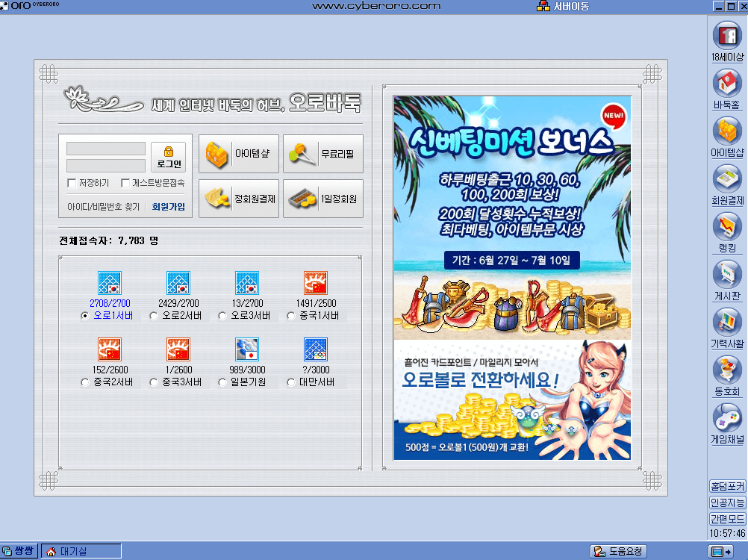Select the 중국3서버 radio button
The height and width of the screenshot is (560, 748).
click(x=154, y=382)
